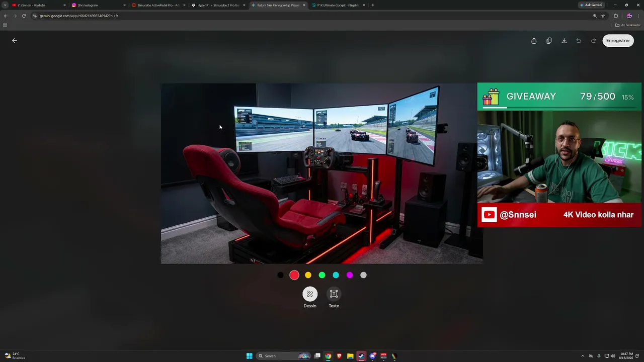The image size is (644, 362).
Task: Open the weather widget showing 24°C
Action: (x=15, y=356)
